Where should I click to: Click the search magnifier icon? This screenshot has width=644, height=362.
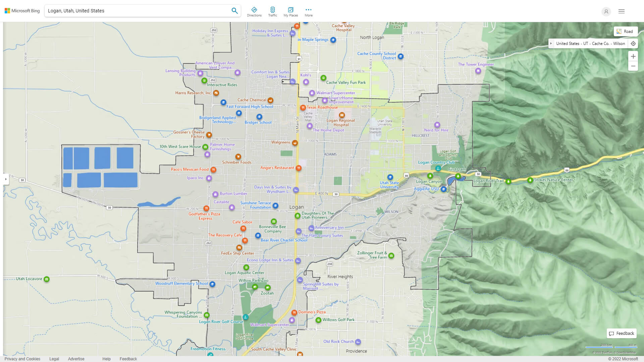pyautogui.click(x=234, y=10)
